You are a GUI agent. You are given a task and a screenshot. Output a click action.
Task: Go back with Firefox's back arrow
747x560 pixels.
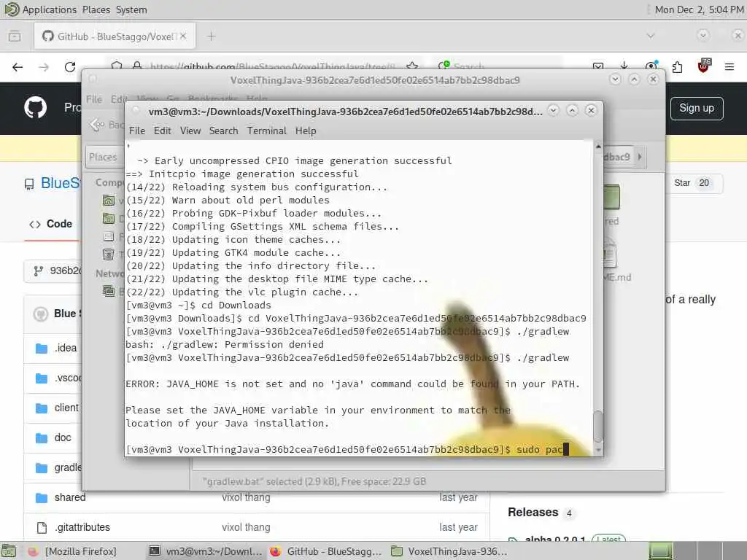pos(18,67)
